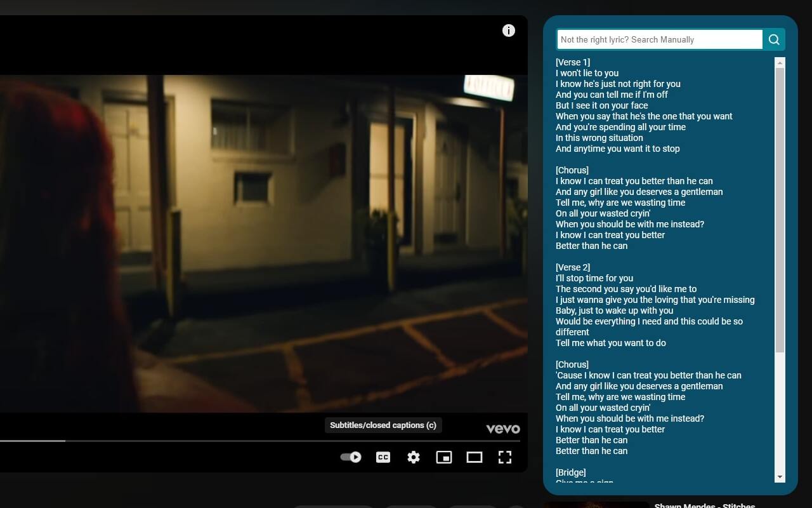The height and width of the screenshot is (508, 812).
Task: Click "And you're spending all your time"
Action: (x=620, y=127)
